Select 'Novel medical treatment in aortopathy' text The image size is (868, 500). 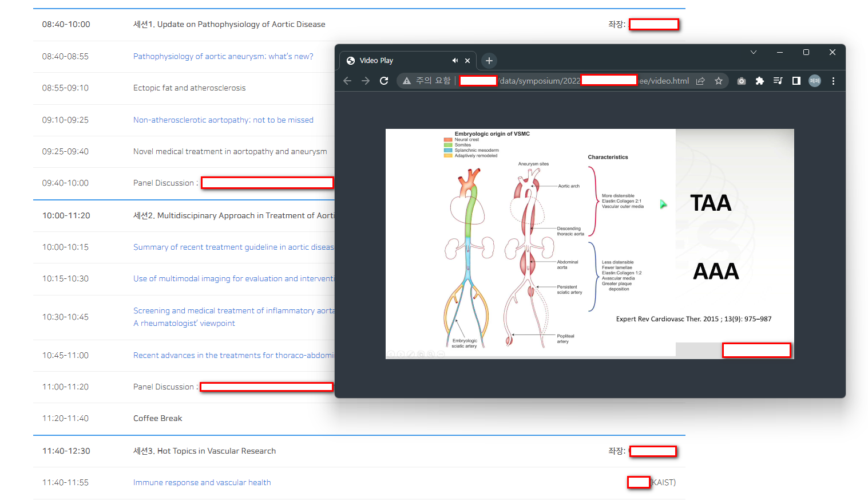click(230, 151)
